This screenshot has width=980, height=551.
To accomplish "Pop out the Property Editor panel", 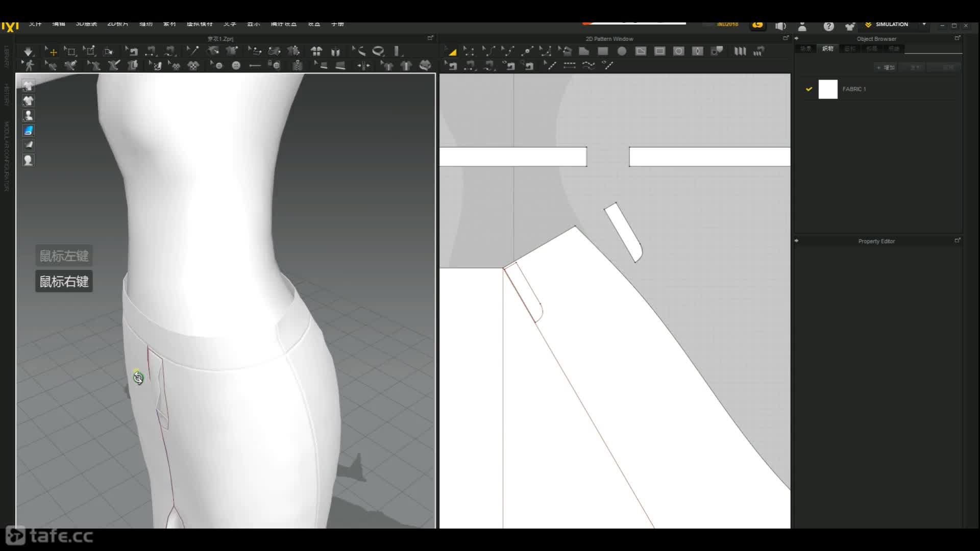I will [x=958, y=240].
